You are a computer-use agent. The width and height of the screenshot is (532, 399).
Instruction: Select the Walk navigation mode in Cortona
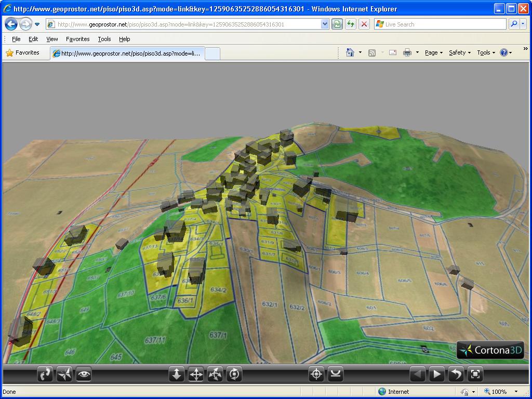point(45,374)
